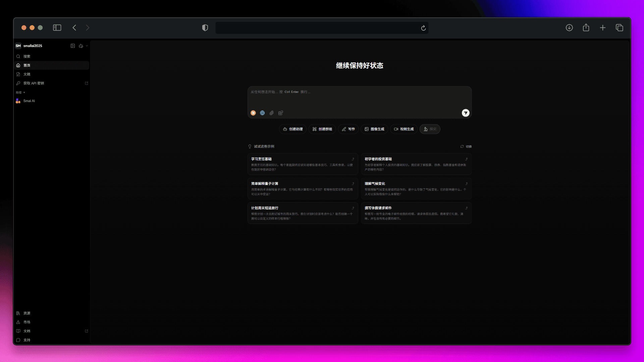
Task: Select the Smai AI assistant
Action: [29, 101]
